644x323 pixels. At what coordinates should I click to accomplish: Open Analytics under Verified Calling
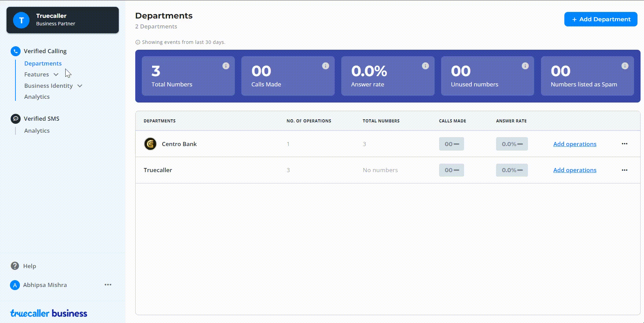click(x=37, y=97)
